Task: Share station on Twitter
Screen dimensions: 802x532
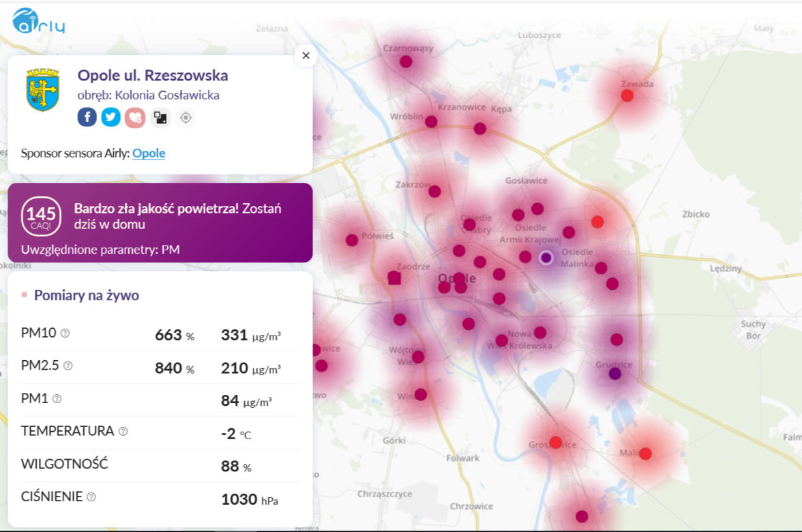Action: (110, 117)
